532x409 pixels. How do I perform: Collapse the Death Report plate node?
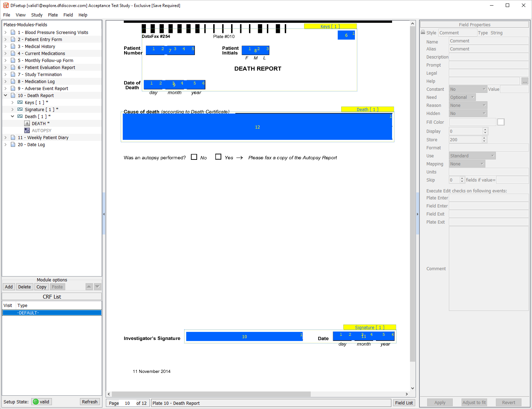pos(6,95)
